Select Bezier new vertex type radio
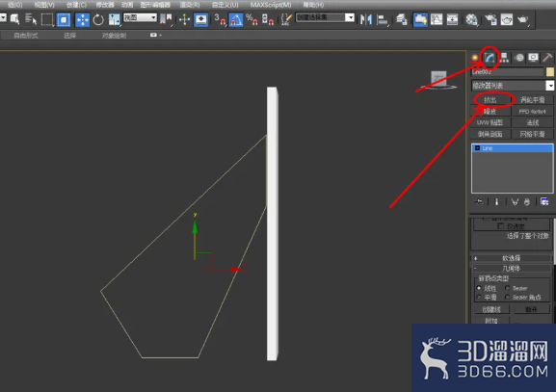The height and width of the screenshot is (392, 556). coord(508,288)
